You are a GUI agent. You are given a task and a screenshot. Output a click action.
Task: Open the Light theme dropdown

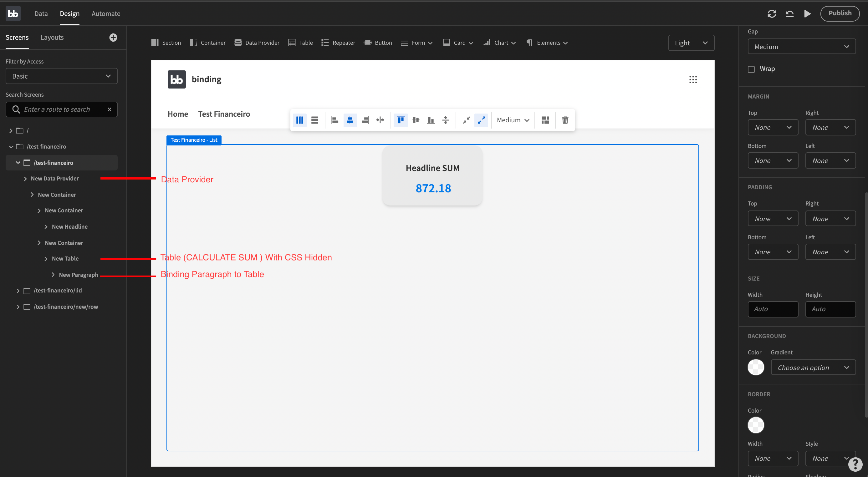point(691,43)
